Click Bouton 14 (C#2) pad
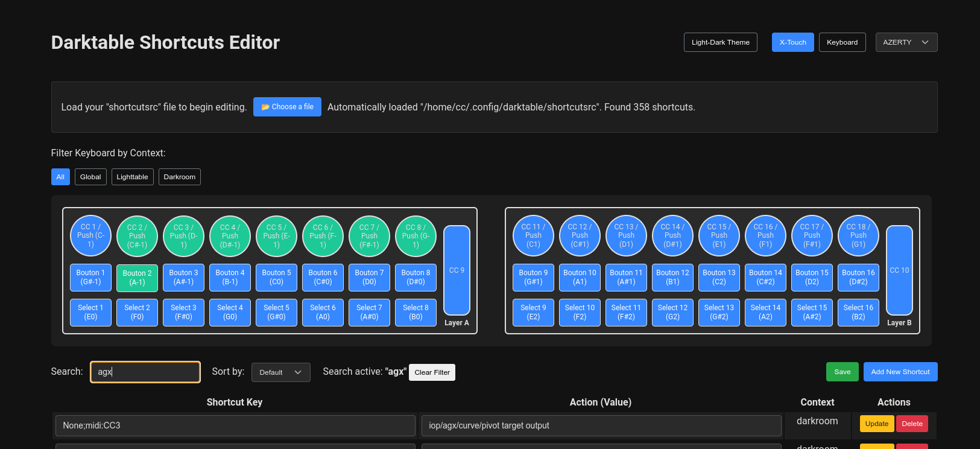The height and width of the screenshot is (449, 980). click(766, 278)
